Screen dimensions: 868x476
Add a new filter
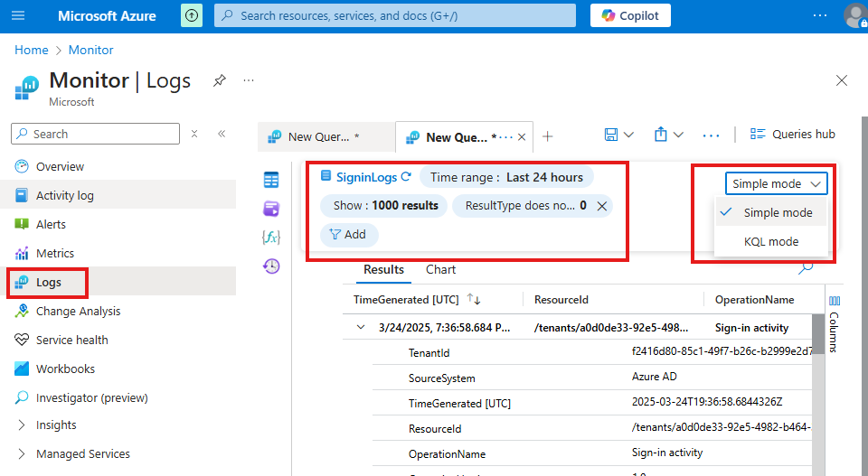pos(349,235)
